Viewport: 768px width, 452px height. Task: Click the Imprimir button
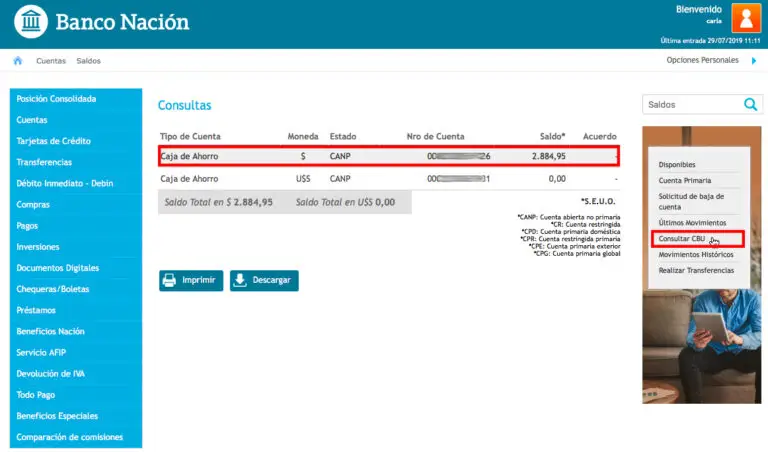pyautogui.click(x=191, y=281)
